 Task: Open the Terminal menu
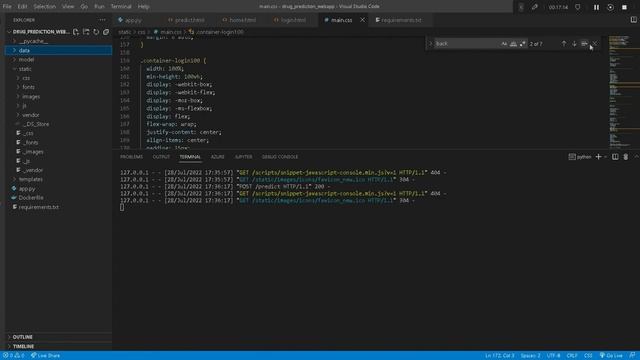pyautogui.click(x=121, y=7)
